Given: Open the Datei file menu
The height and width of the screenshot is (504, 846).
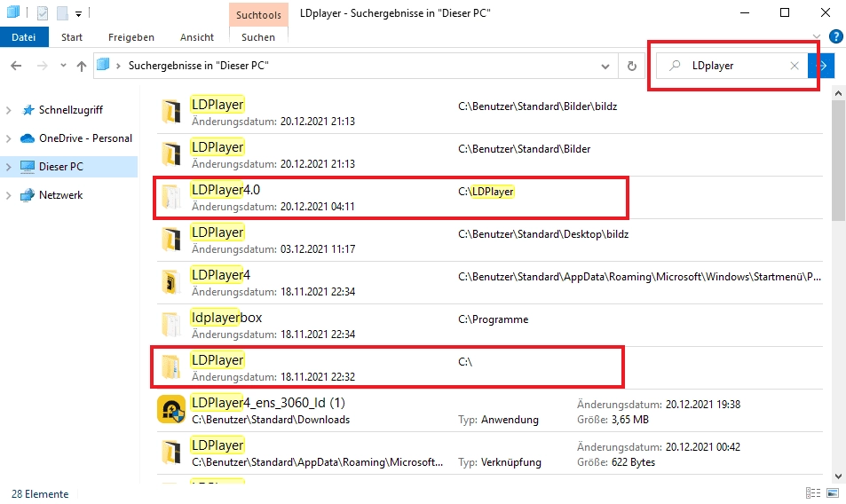Looking at the screenshot, I should (24, 37).
